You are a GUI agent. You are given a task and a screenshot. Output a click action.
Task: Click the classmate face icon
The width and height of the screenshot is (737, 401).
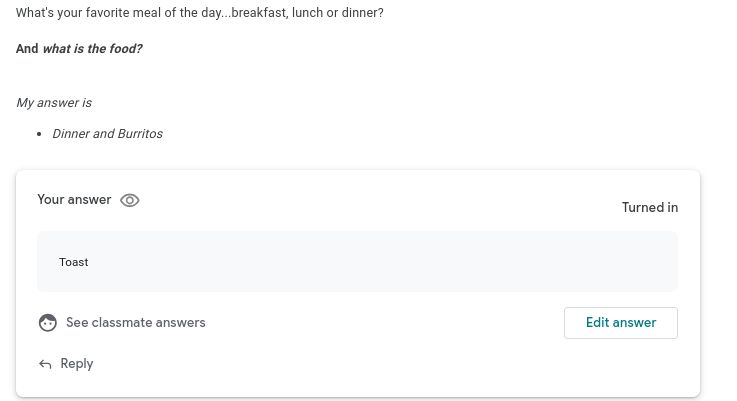tap(47, 323)
